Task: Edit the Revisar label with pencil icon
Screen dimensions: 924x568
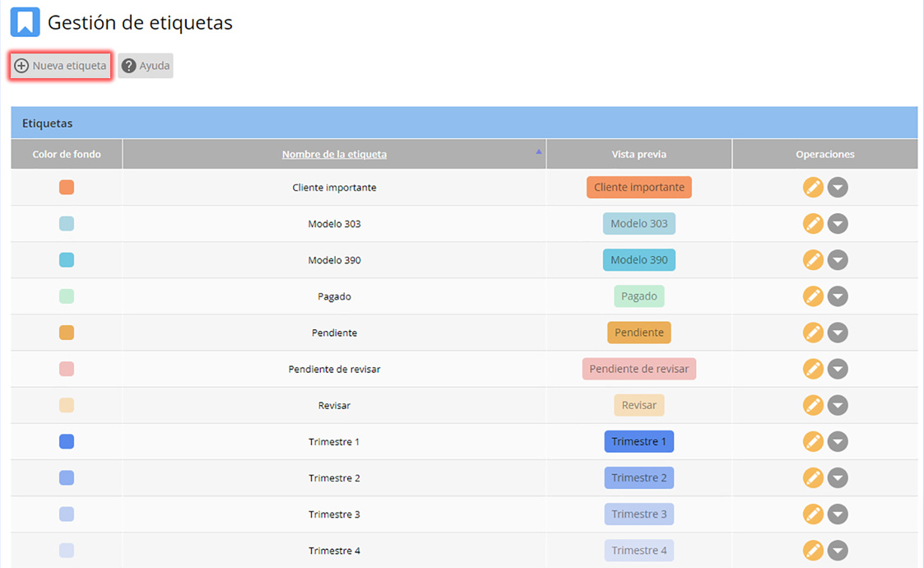Action: point(813,405)
